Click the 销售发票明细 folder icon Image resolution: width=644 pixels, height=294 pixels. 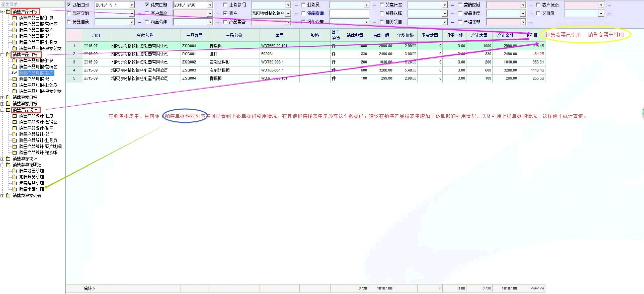coord(15,171)
